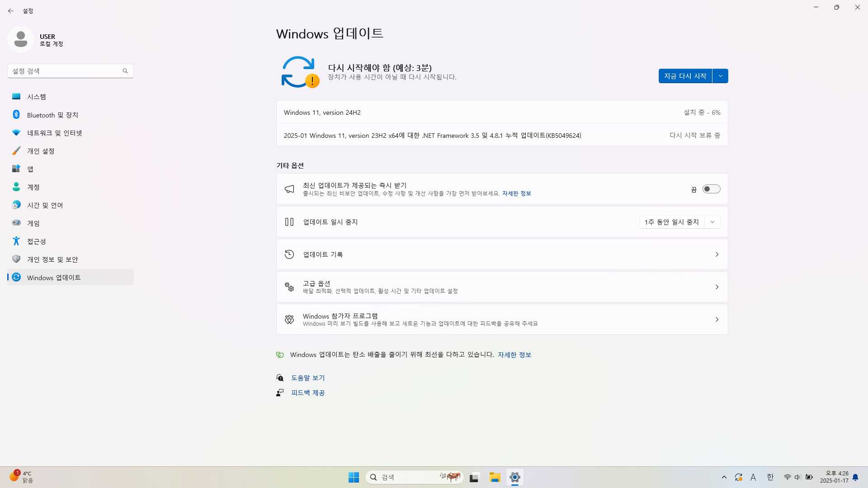
Task: Click the 접근성 person icon
Action: 16,241
